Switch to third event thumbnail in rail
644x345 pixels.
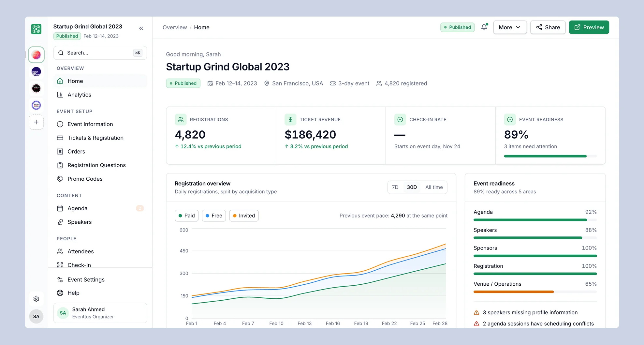coord(36,88)
